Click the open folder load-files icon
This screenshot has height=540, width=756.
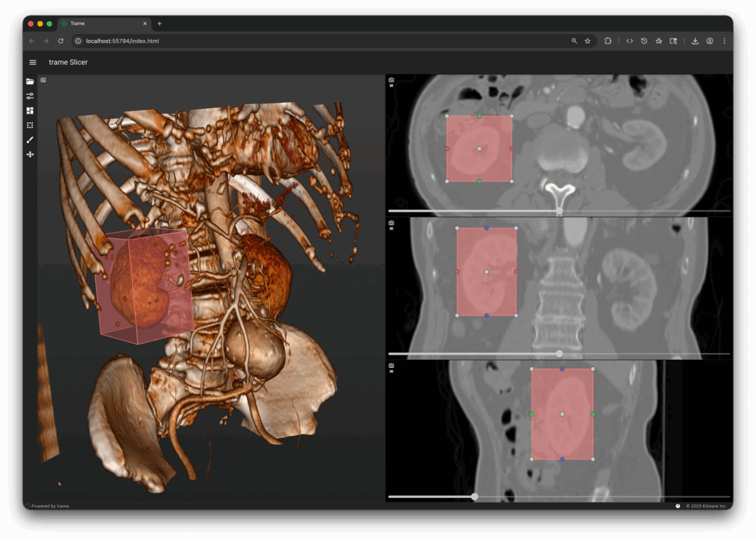30,81
